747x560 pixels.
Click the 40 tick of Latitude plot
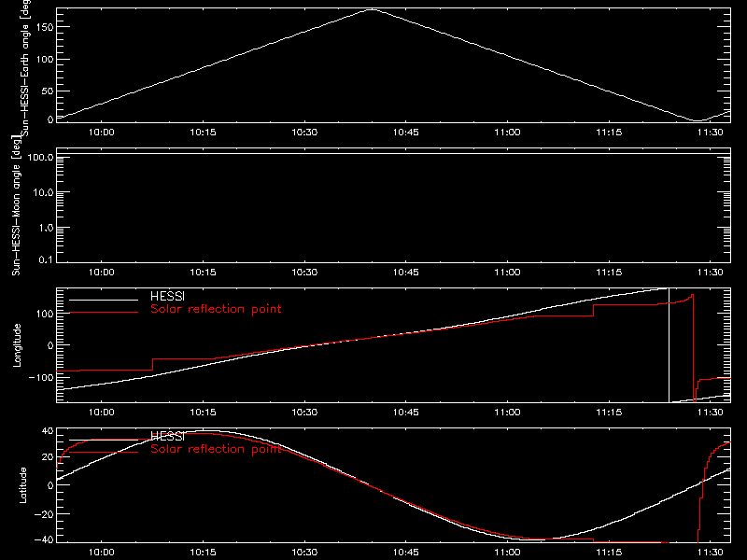pyautogui.click(x=48, y=431)
